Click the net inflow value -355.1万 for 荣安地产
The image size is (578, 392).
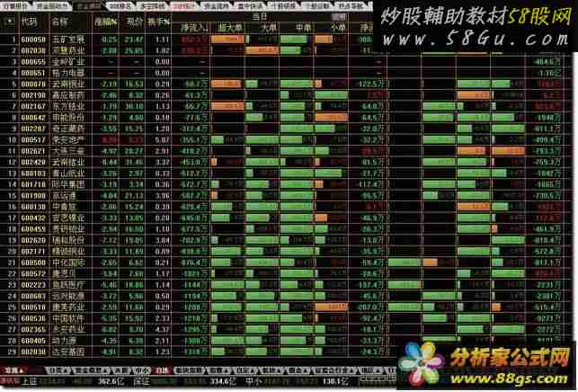point(194,139)
